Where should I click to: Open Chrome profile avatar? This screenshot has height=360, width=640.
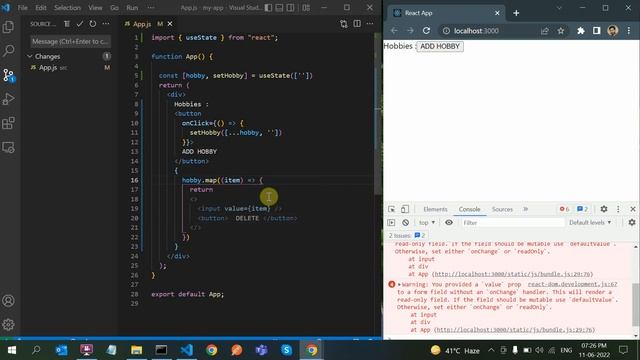pos(612,31)
